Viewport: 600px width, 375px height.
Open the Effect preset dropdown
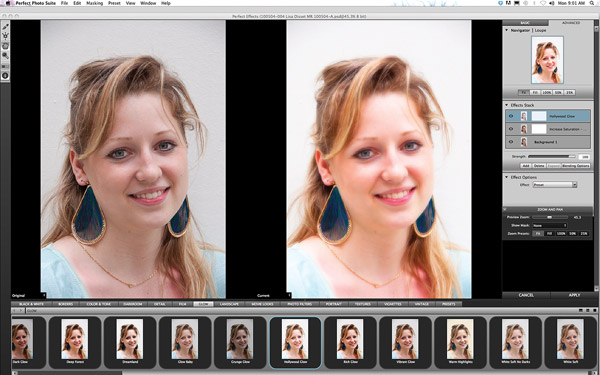554,185
